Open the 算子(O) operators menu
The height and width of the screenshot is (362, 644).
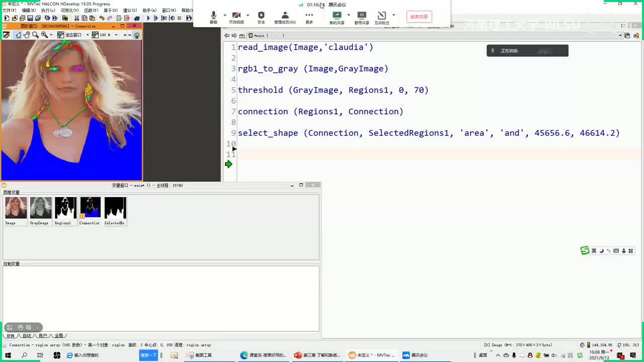[111, 10]
